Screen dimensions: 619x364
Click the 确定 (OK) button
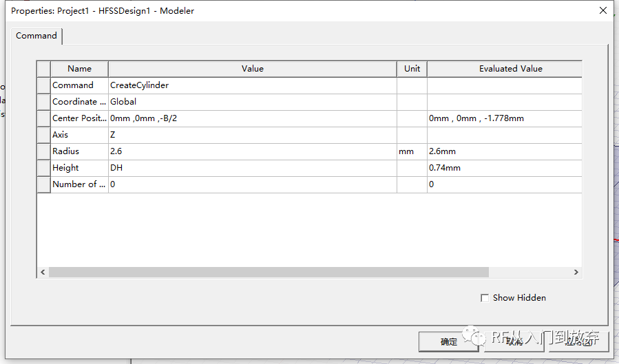tap(449, 341)
